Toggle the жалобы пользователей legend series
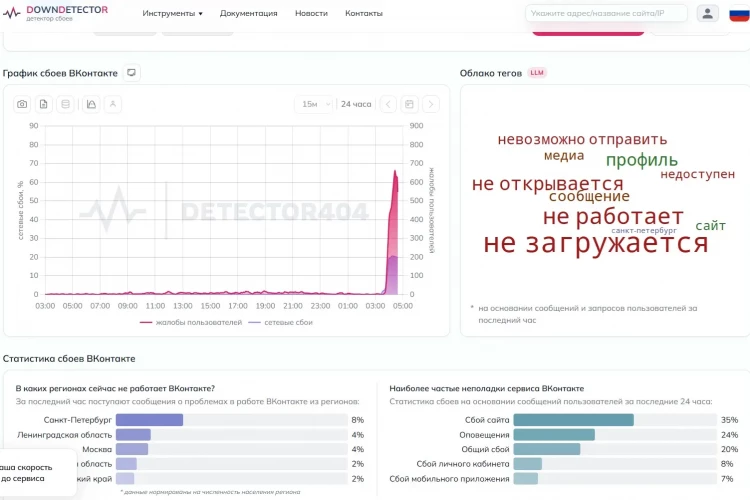This screenshot has height=500, width=750. click(x=191, y=322)
